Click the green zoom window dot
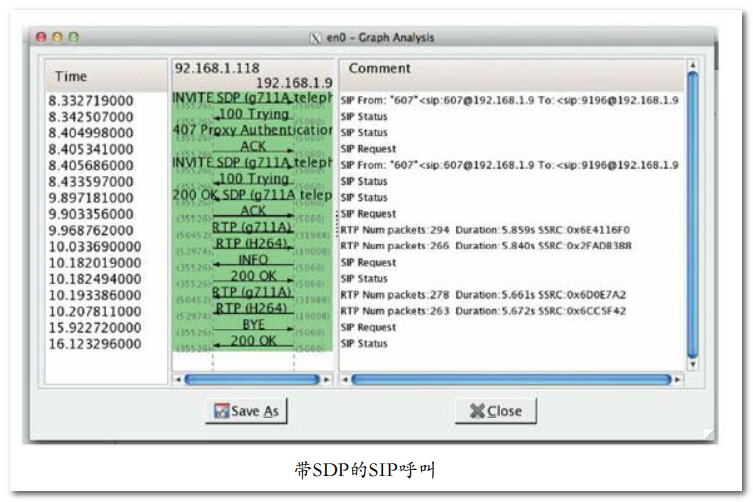 pos(73,37)
